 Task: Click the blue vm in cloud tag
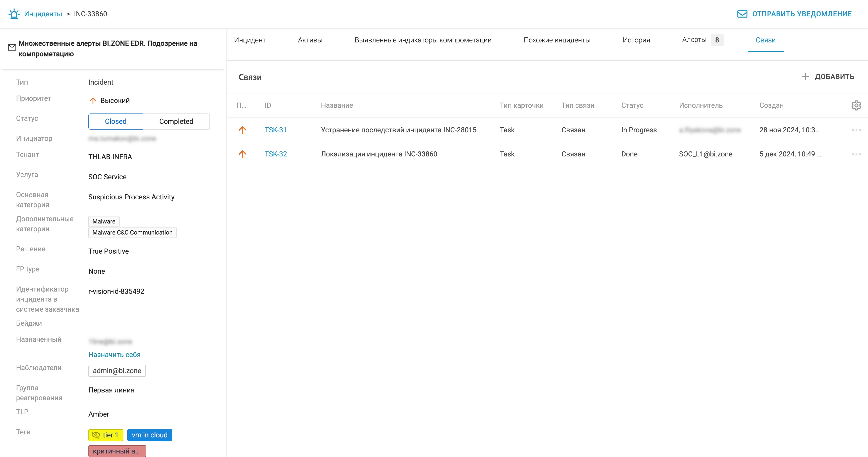[150, 435]
